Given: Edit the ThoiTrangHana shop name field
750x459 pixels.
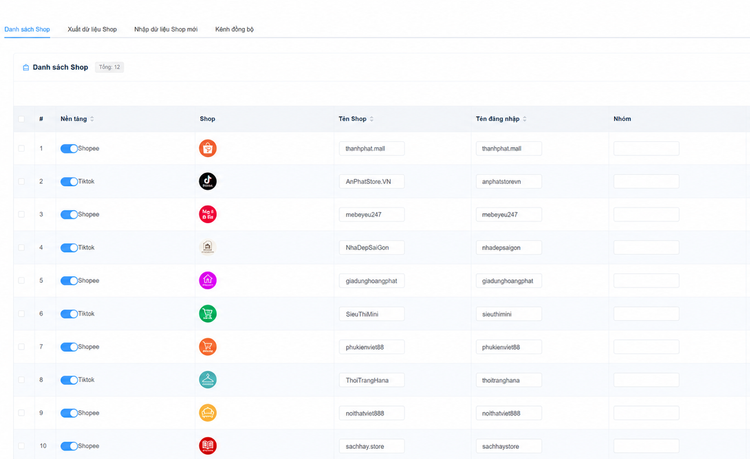Looking at the screenshot, I should [372, 380].
